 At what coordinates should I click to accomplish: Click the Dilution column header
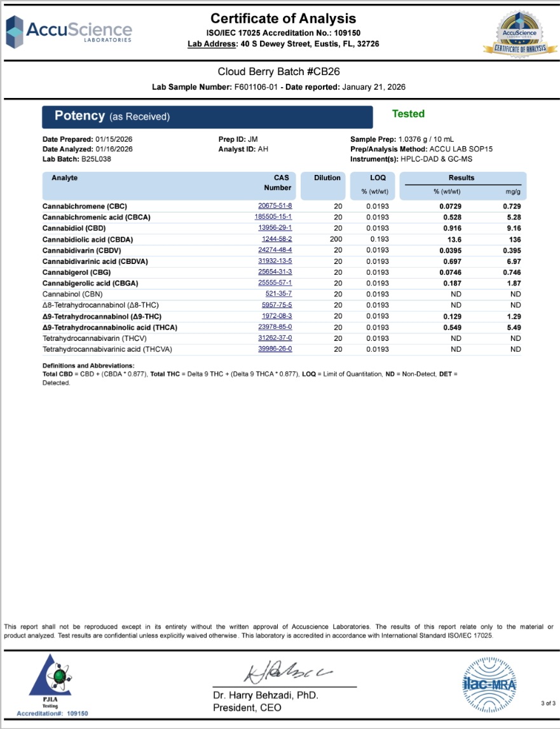(327, 177)
